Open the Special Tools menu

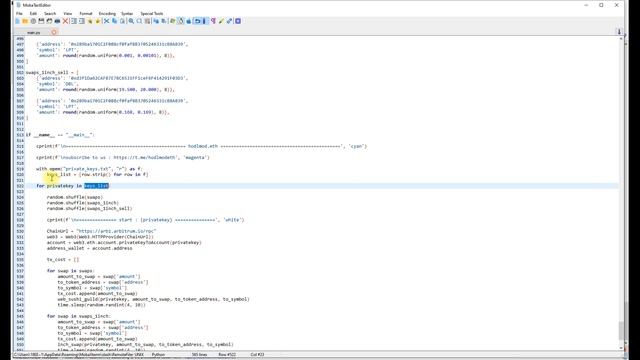pyautogui.click(x=152, y=13)
